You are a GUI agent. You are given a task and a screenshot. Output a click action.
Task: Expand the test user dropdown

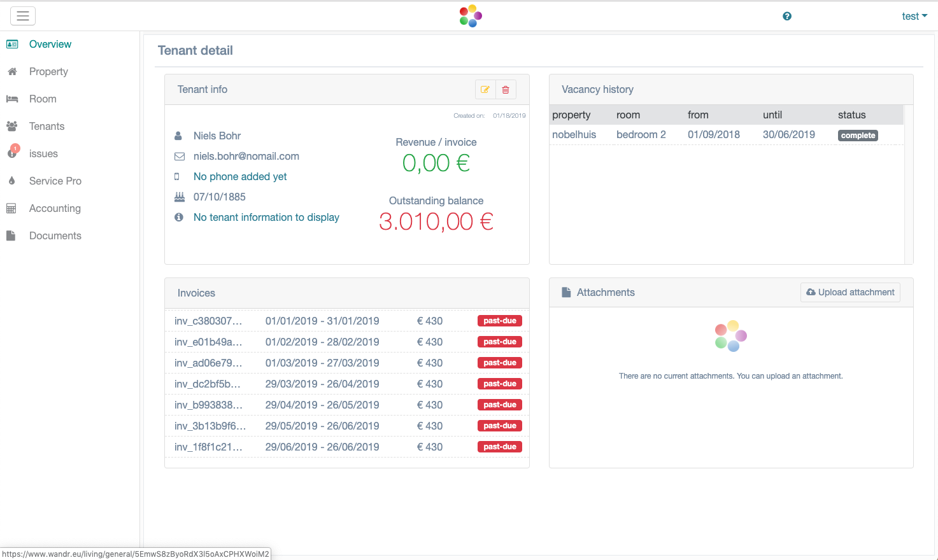tap(914, 17)
